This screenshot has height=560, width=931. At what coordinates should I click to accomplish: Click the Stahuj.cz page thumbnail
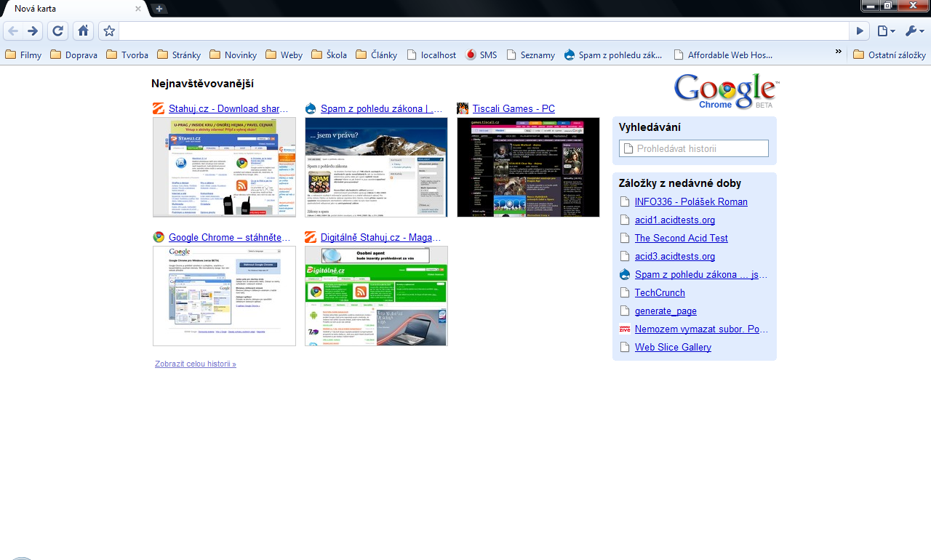(x=224, y=167)
